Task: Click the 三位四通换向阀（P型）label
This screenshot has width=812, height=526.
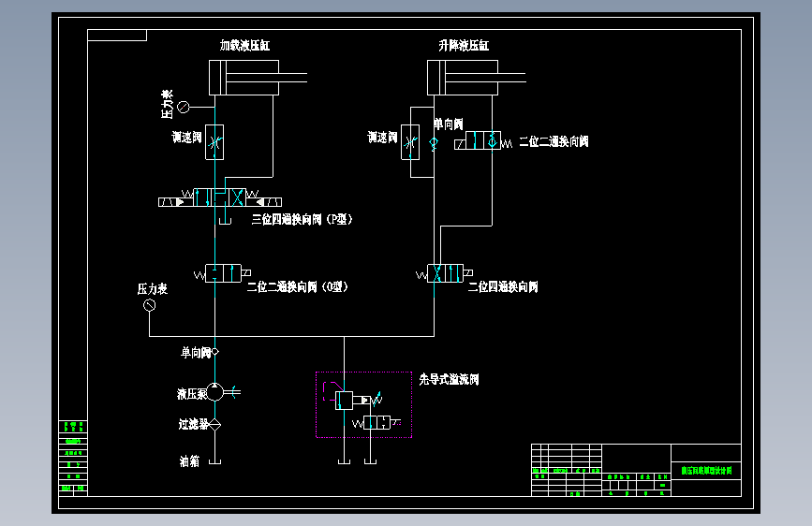Action: click(302, 219)
